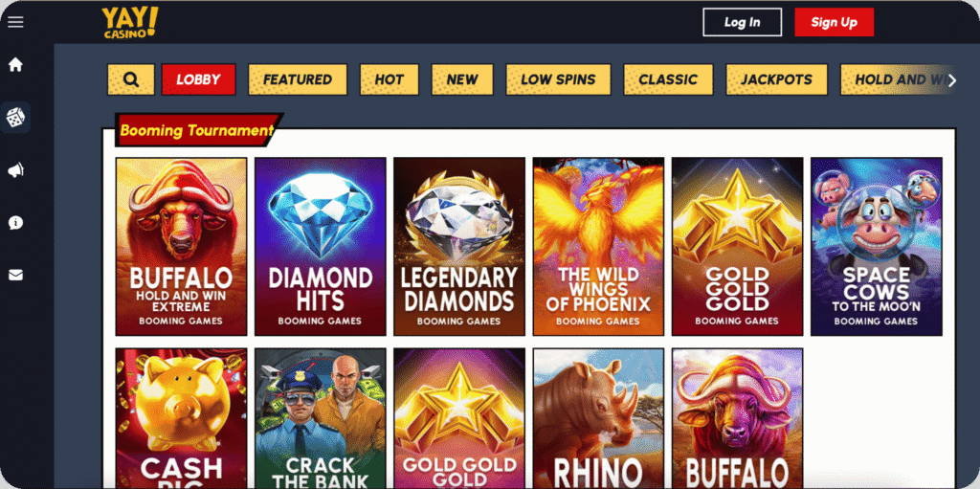Click the red Sign Up button

(x=834, y=22)
